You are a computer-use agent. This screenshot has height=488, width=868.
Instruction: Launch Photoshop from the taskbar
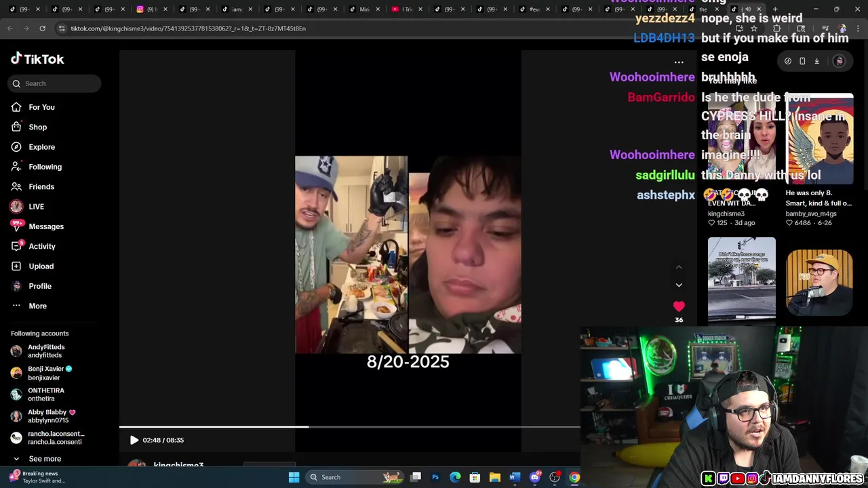[x=435, y=477]
